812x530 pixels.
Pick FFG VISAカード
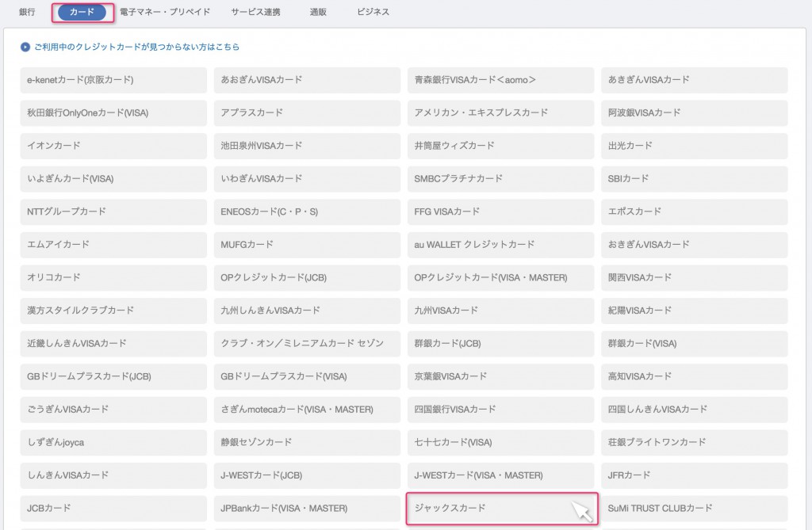pos(501,212)
